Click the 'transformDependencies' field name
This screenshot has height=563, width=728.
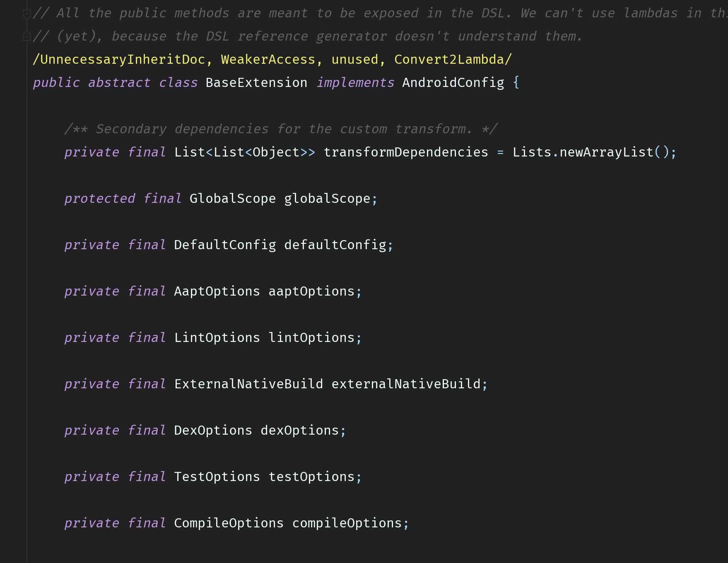(406, 152)
